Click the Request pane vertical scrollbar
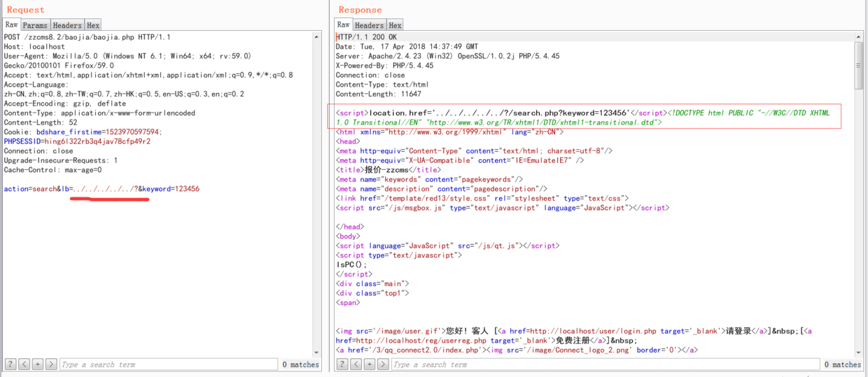868x377 pixels. tap(318, 194)
